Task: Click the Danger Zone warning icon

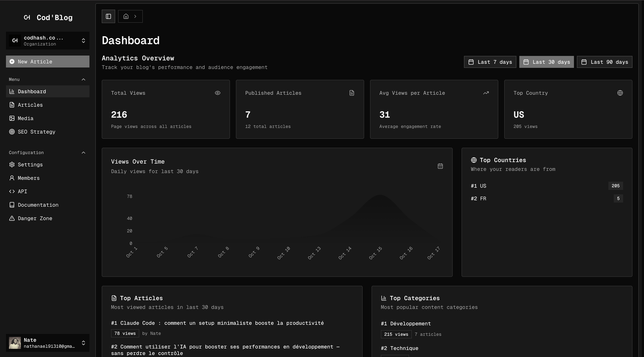Action: (x=12, y=218)
